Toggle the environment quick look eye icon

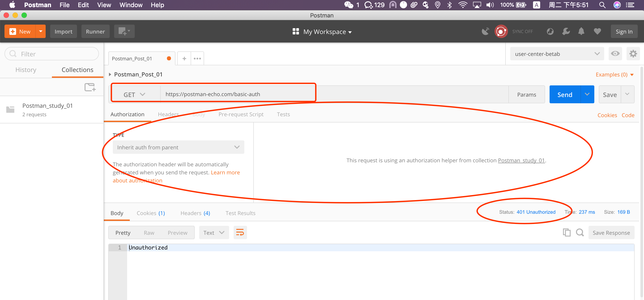(615, 53)
